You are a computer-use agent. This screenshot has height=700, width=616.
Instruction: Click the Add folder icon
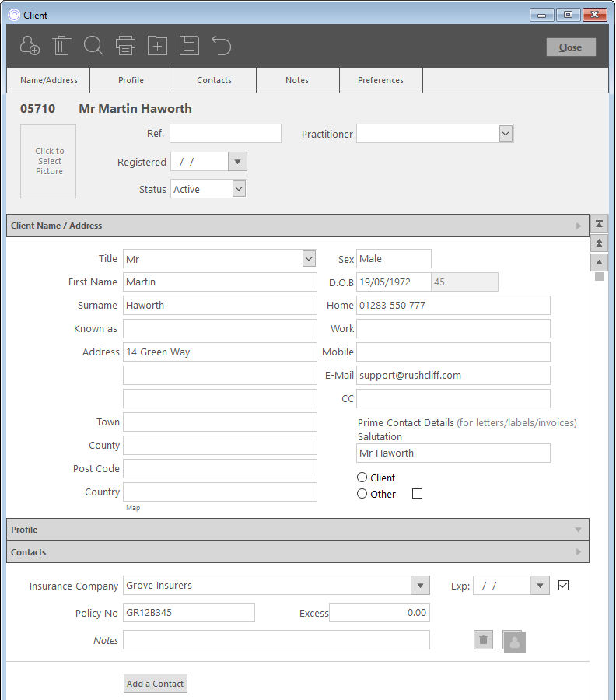[x=158, y=46]
